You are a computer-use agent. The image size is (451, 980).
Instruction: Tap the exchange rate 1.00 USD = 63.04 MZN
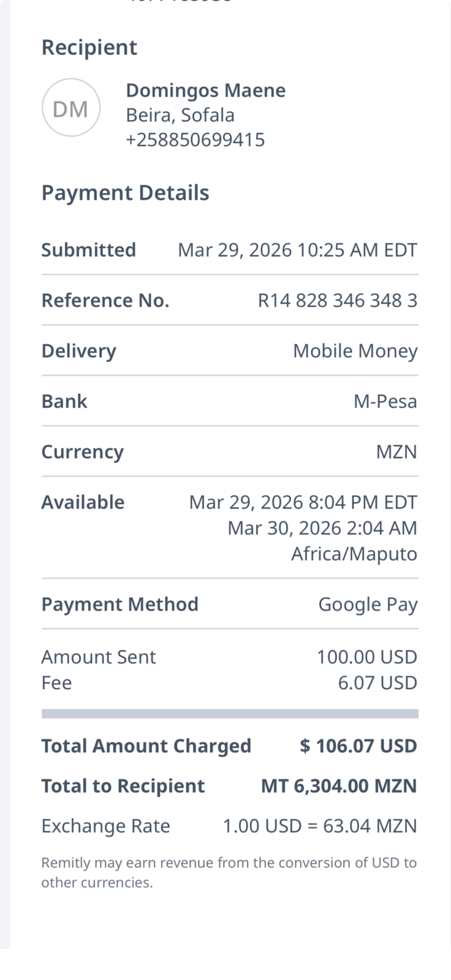319,826
